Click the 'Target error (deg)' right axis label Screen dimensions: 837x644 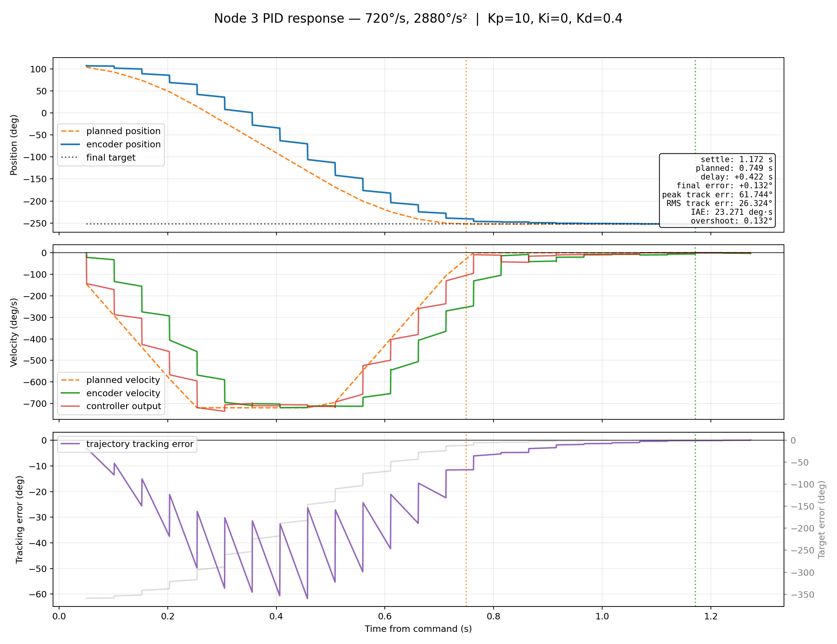coord(822,519)
